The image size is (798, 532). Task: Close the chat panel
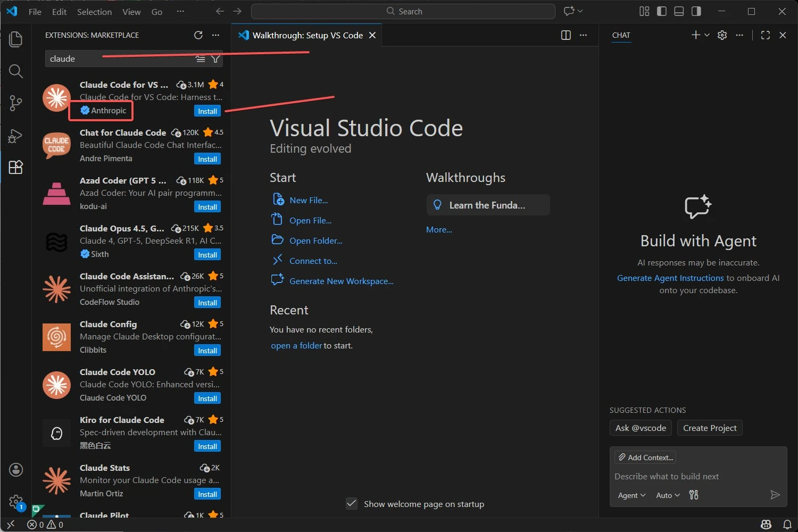[783, 35]
